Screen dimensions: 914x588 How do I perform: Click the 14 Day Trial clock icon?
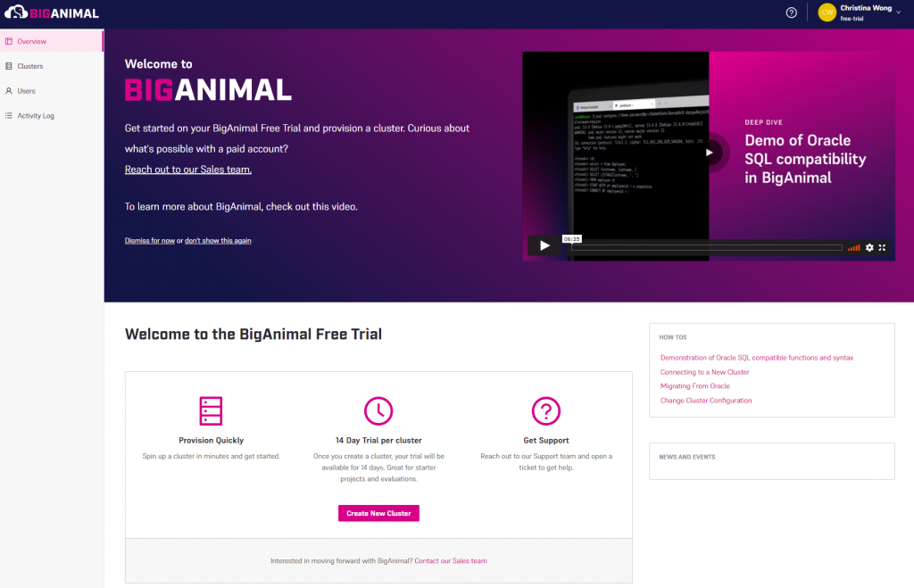tap(378, 410)
